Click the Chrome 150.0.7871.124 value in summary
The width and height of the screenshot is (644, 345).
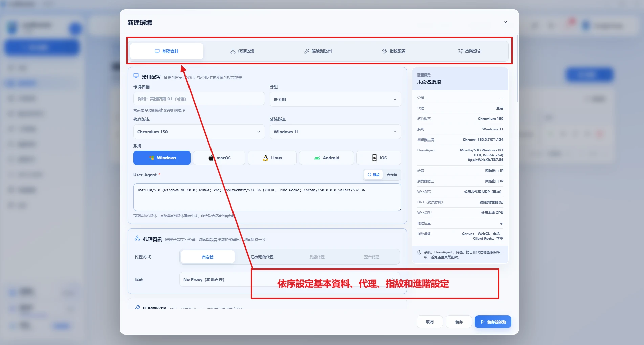(x=483, y=139)
